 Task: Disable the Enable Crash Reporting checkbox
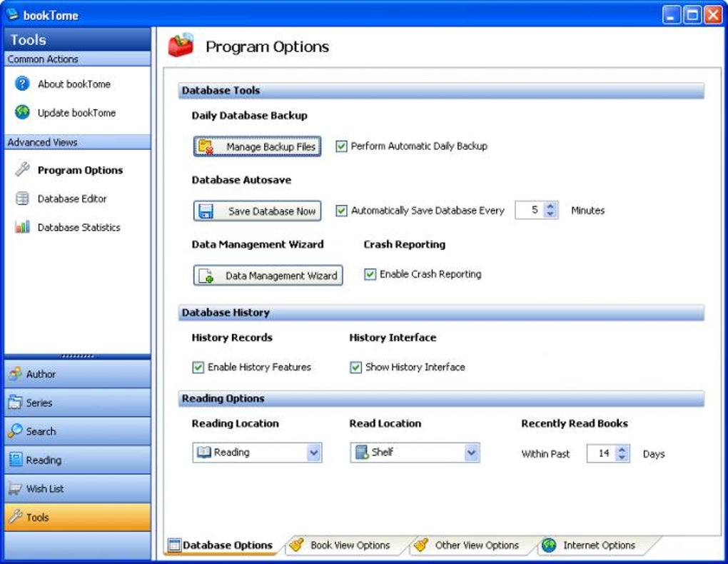[370, 274]
